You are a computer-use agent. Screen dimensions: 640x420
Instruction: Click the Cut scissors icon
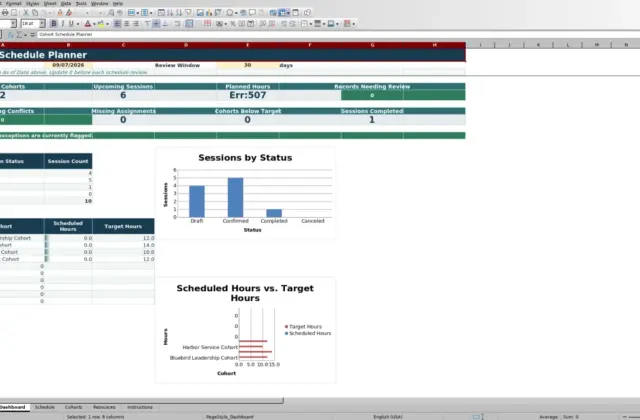pos(26,13)
